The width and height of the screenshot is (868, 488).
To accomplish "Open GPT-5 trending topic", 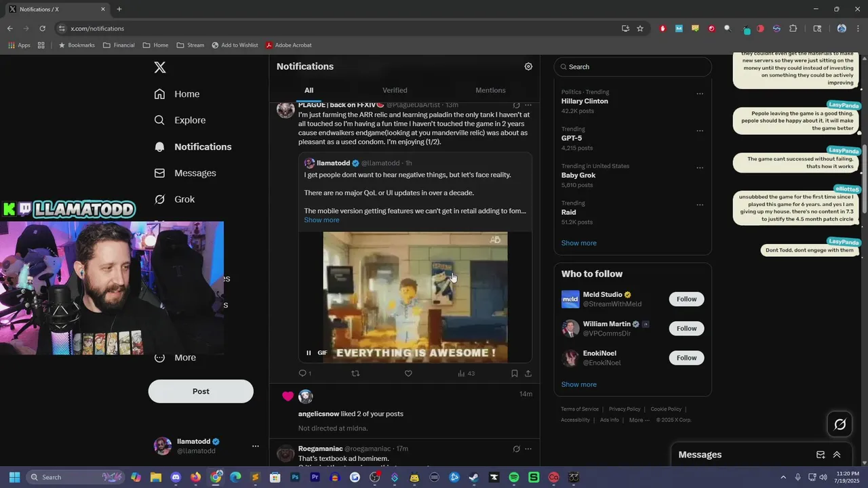I will pos(572,138).
